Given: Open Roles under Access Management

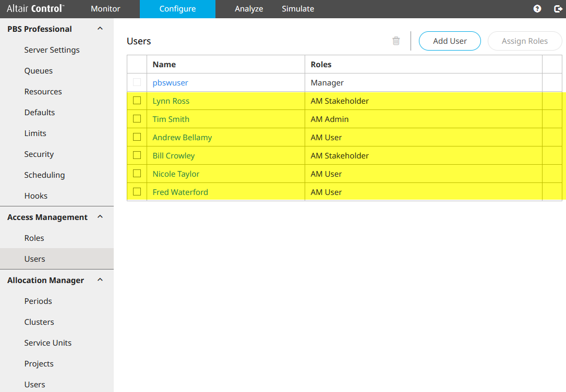Looking at the screenshot, I should point(34,238).
